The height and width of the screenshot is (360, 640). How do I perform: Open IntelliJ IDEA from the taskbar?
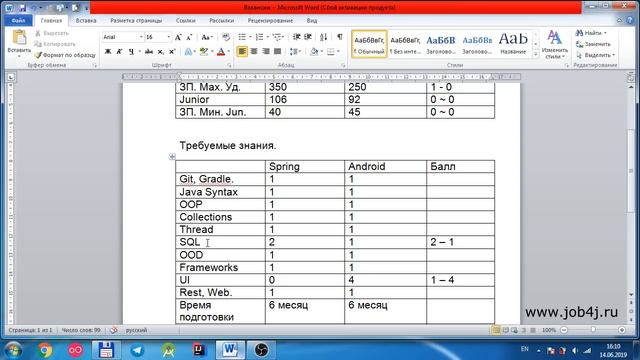click(199, 350)
